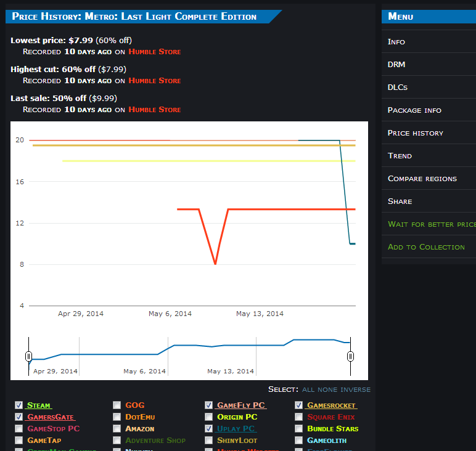Click the Amazon store label
Screen dimensions: 476x451
point(139,429)
